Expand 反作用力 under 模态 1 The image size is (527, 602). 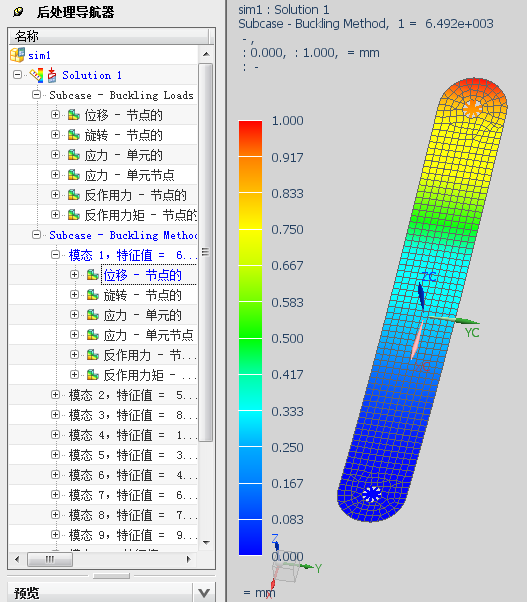pos(74,354)
